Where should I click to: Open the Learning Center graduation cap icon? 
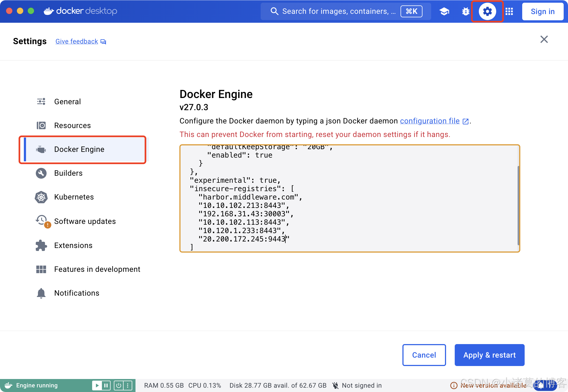(444, 11)
